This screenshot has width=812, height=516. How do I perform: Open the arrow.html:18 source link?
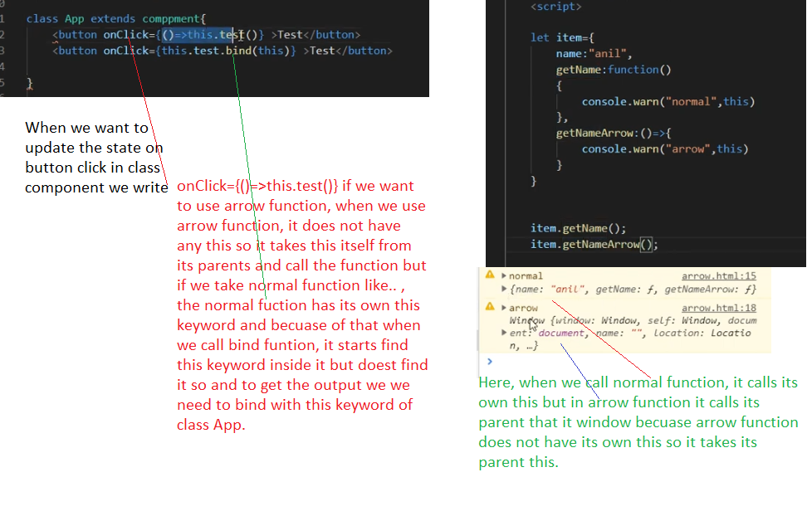[x=718, y=308]
